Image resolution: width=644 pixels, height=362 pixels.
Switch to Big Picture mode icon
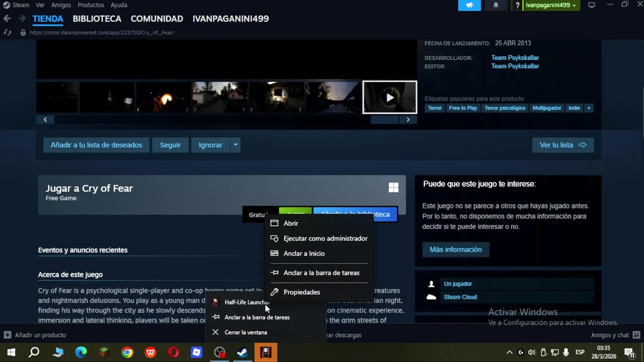pyautogui.click(x=592, y=5)
